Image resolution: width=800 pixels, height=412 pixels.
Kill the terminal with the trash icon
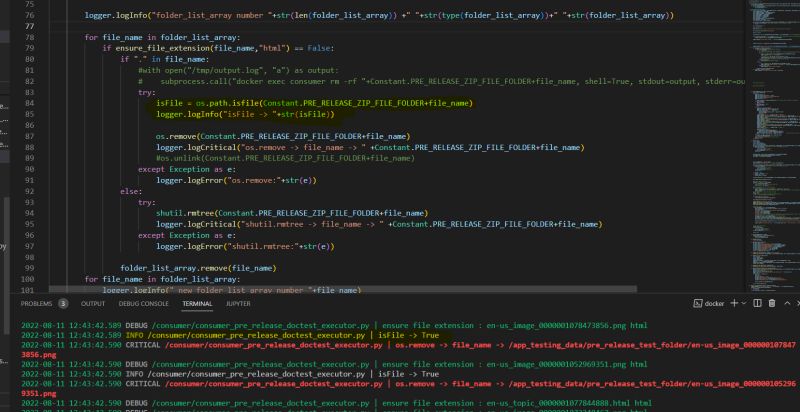(772, 303)
